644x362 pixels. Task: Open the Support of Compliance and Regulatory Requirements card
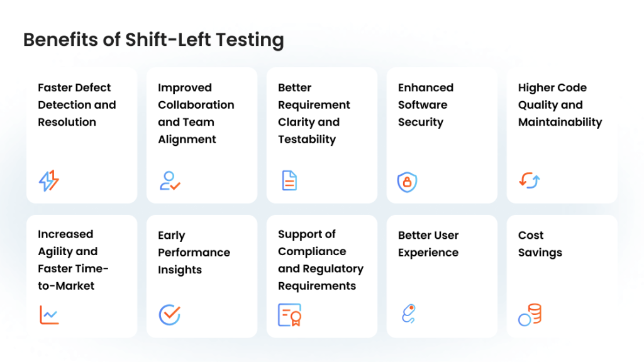coord(322,277)
